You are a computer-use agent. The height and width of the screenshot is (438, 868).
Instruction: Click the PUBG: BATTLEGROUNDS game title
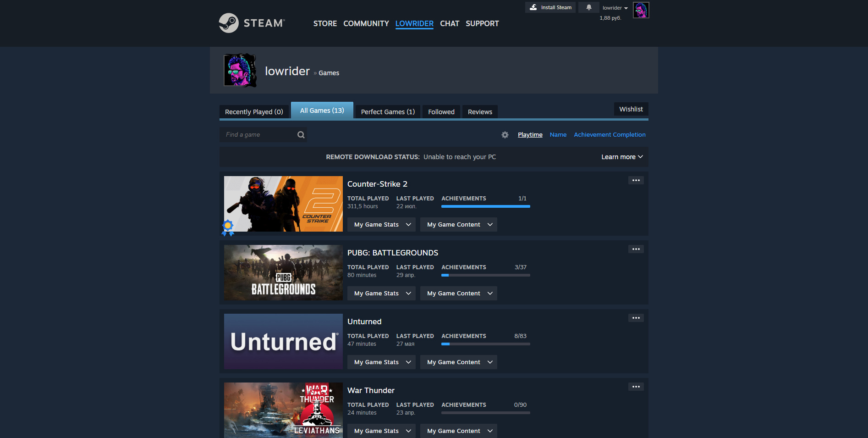click(x=393, y=253)
